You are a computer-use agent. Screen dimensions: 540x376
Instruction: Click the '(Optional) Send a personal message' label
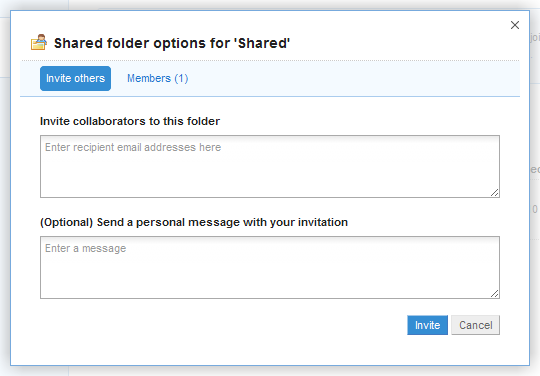tap(194, 222)
